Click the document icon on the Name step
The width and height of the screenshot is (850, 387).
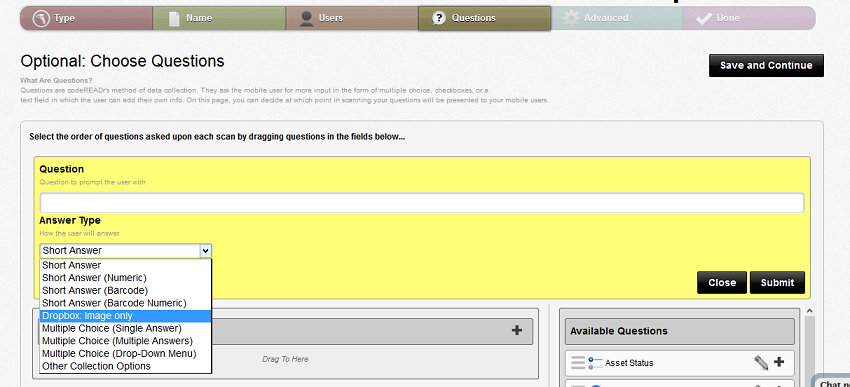pos(173,18)
